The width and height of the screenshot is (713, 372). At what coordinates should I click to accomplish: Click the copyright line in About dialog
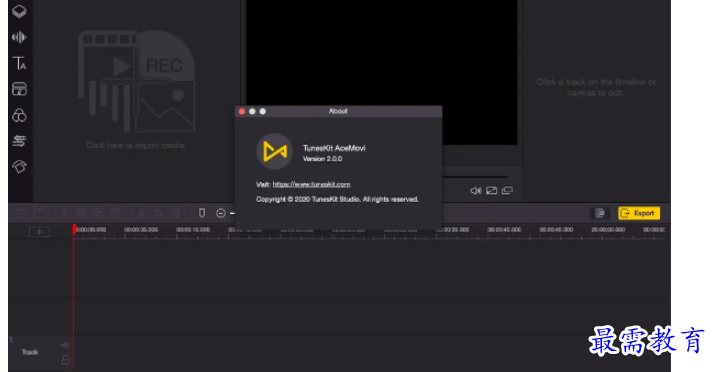tap(337, 200)
